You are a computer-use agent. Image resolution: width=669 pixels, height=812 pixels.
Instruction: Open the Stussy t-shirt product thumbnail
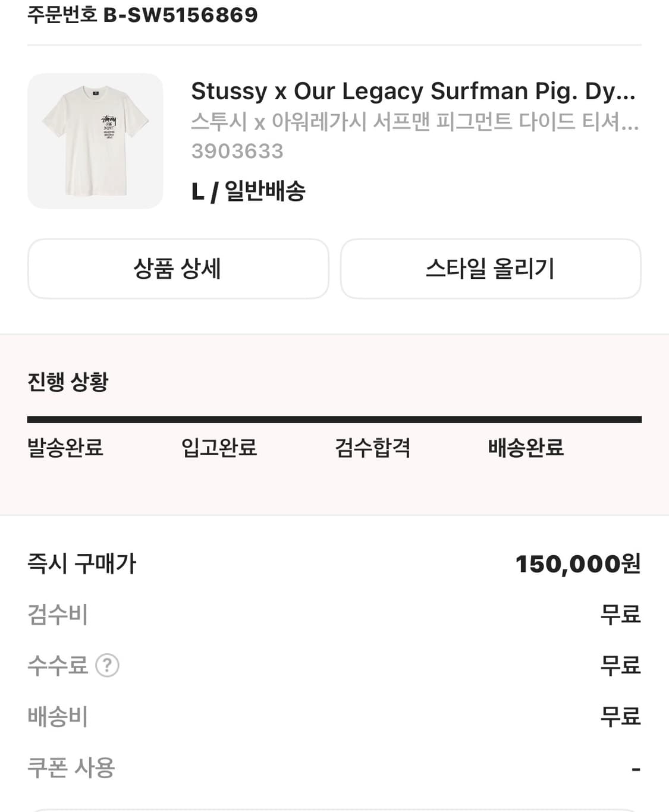tap(95, 141)
